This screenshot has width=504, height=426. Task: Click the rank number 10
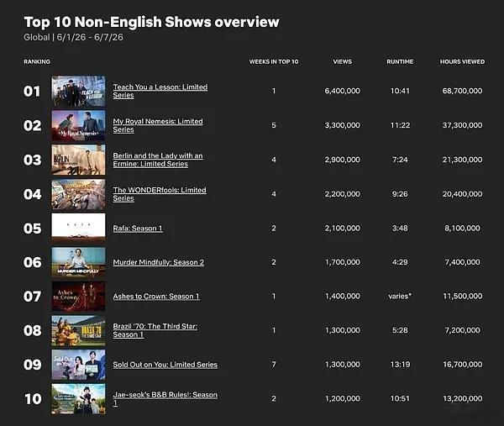tap(33, 399)
